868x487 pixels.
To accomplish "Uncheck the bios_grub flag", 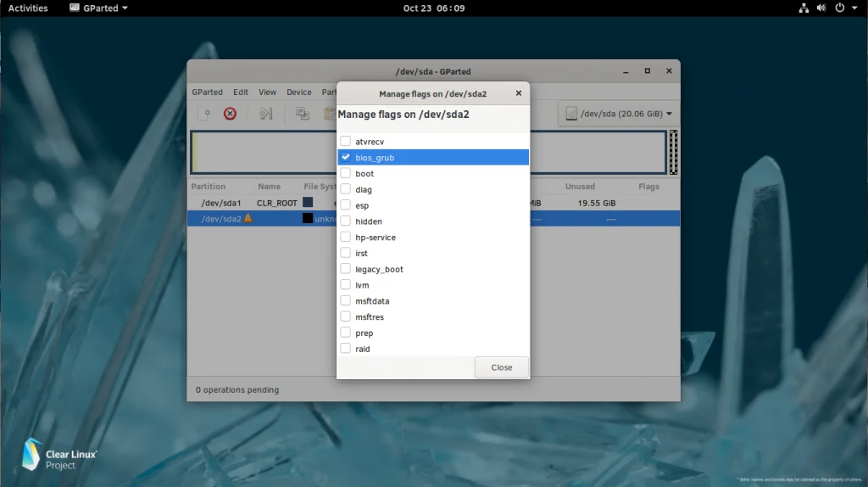I will (x=345, y=158).
